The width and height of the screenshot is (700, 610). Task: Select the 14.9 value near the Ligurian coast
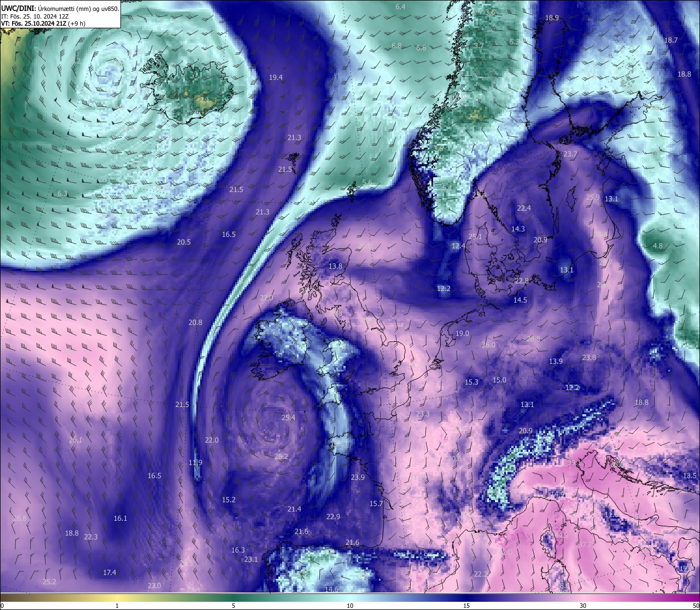557,495
